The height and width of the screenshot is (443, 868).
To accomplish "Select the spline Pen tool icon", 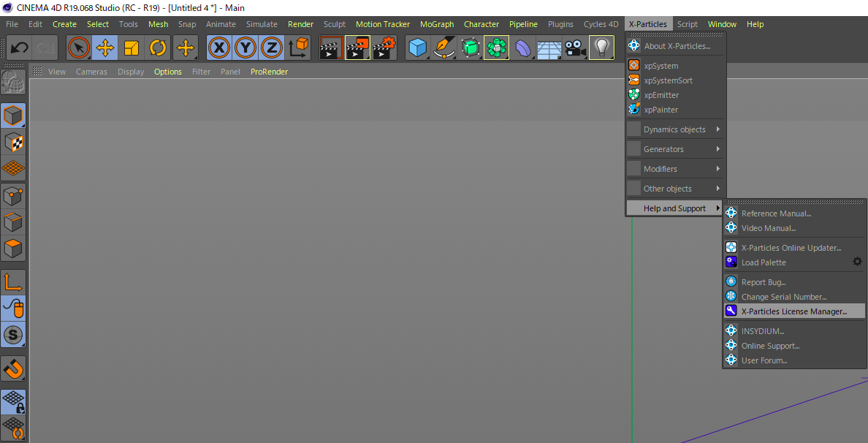I will (x=444, y=48).
